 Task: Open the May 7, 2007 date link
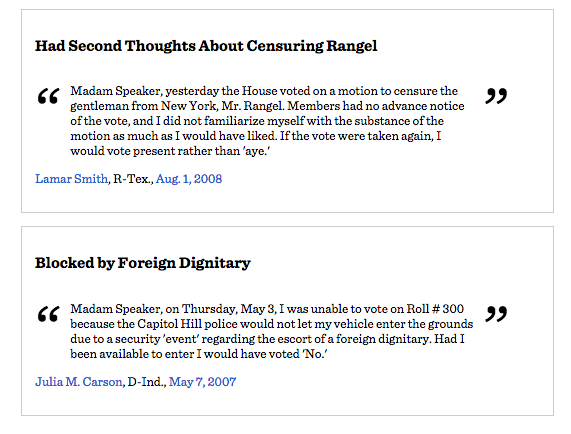click(202, 382)
